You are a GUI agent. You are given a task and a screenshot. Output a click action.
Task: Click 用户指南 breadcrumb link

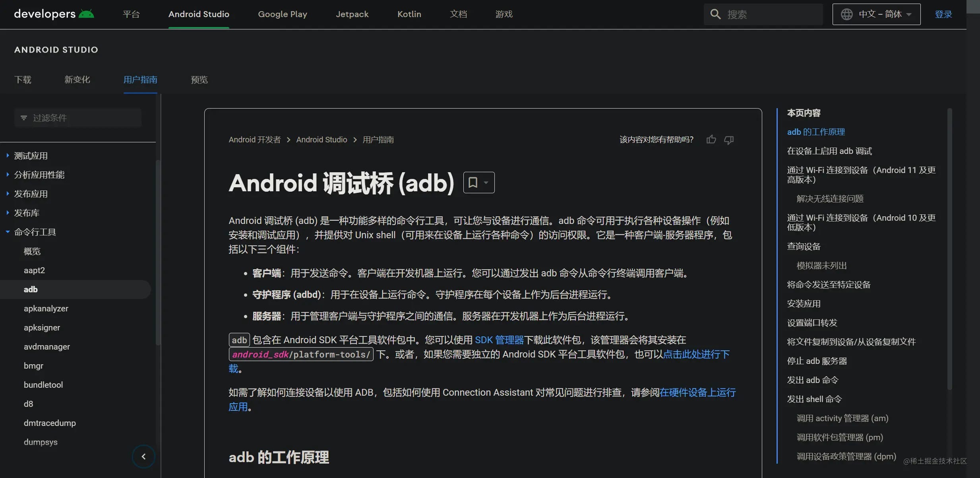coord(378,140)
